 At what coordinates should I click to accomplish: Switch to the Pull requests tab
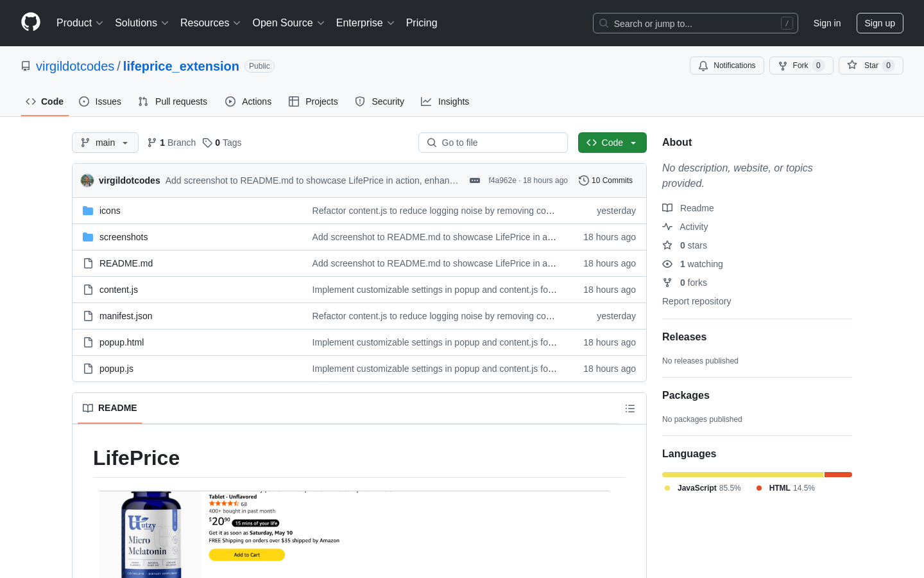tap(173, 101)
